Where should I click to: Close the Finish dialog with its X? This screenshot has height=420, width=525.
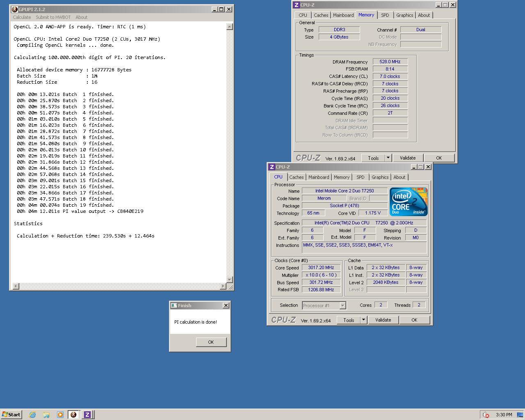point(226,306)
